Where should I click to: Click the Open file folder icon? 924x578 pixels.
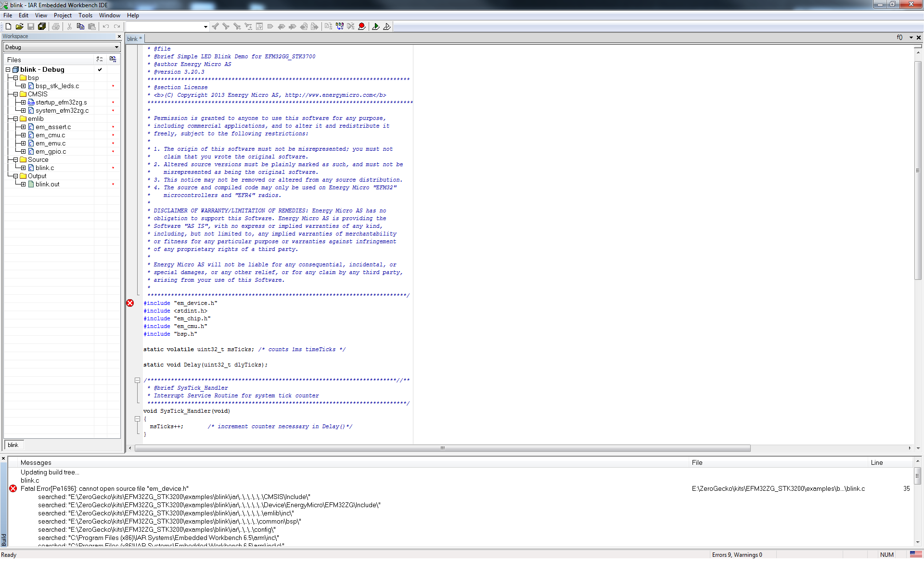pyautogui.click(x=19, y=26)
